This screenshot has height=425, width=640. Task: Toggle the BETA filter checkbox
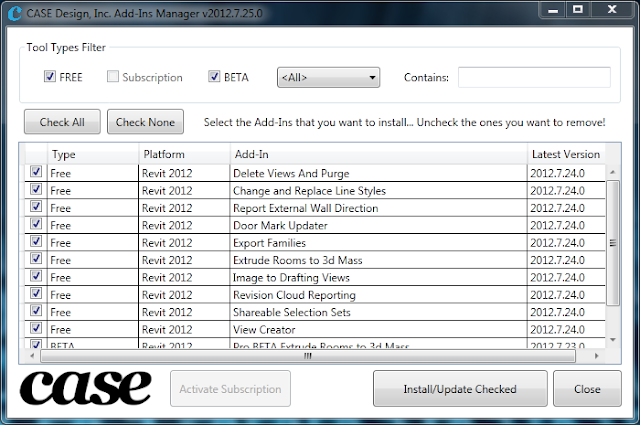pyautogui.click(x=214, y=76)
